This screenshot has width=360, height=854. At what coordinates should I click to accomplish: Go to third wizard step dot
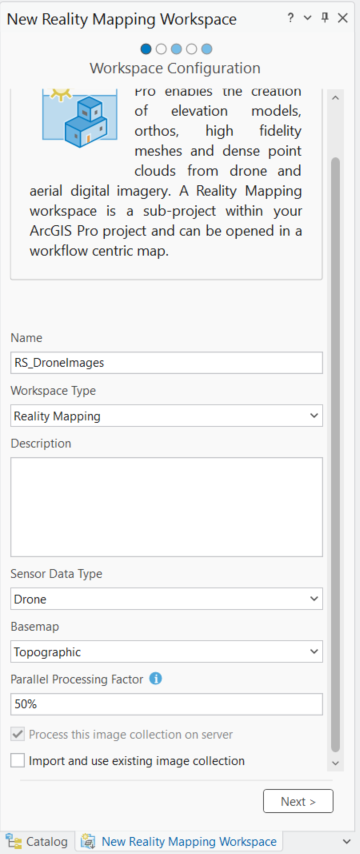click(x=176, y=49)
